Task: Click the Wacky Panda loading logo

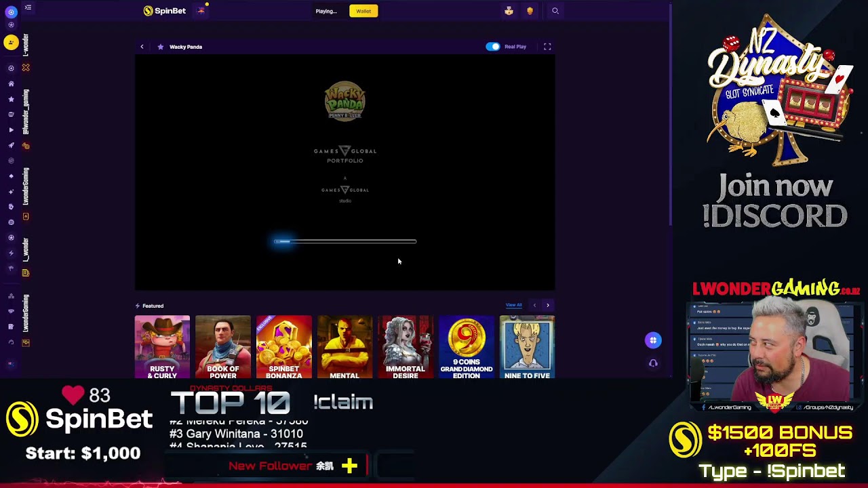Action: click(345, 101)
